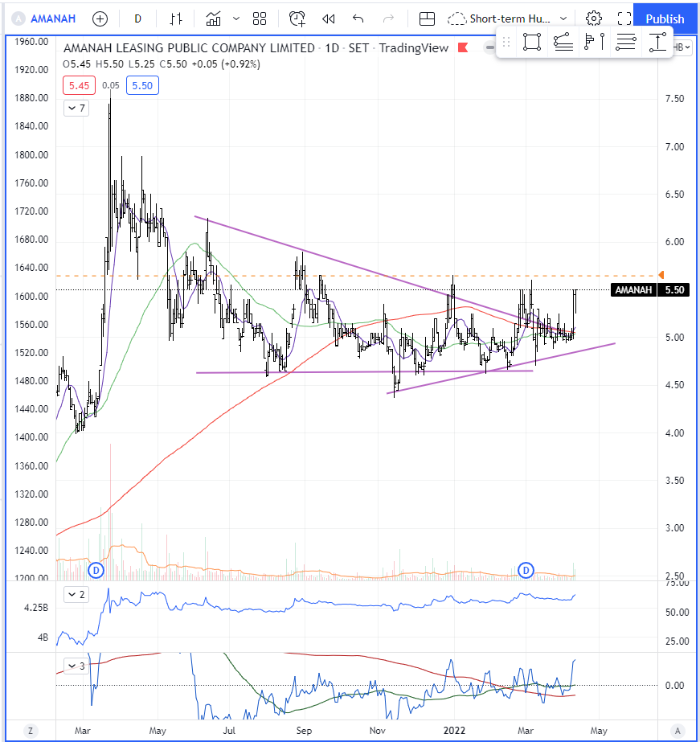Redo the chart action
This screenshot has height=742, width=700.
388,19
